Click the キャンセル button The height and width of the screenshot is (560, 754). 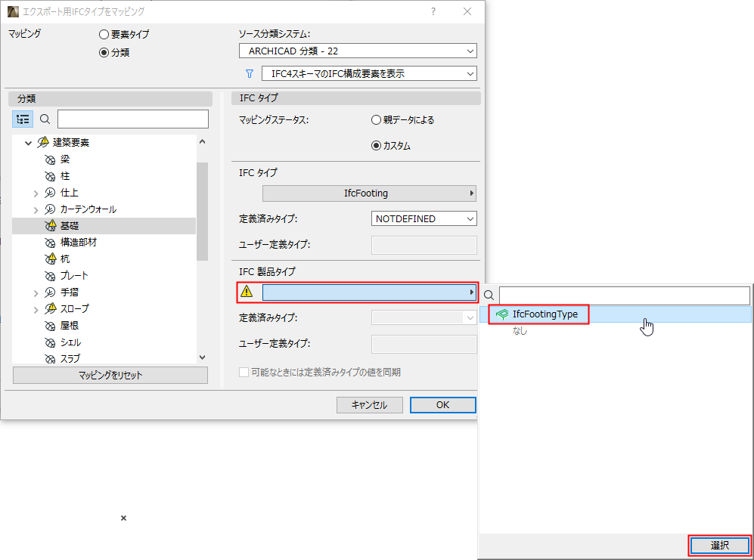(369, 405)
